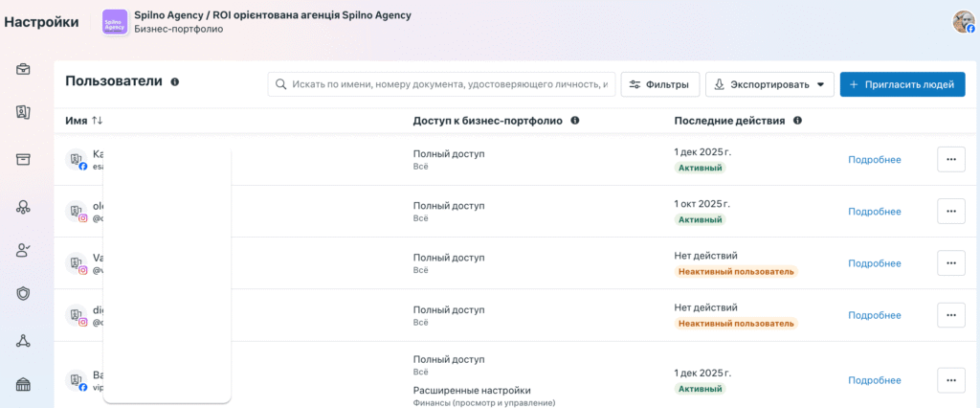Click the ID badge icon in left sidebar
The height and width of the screenshot is (408, 980).
click(23, 113)
